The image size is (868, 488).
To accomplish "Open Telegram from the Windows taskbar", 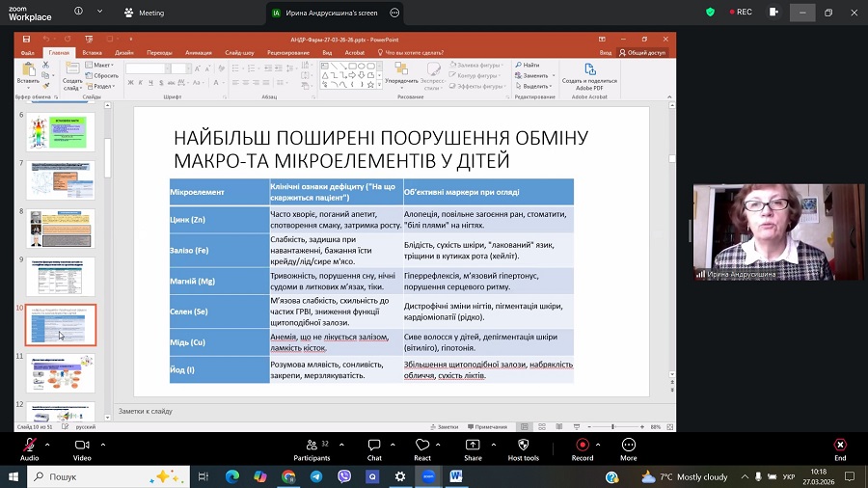I will (x=315, y=476).
